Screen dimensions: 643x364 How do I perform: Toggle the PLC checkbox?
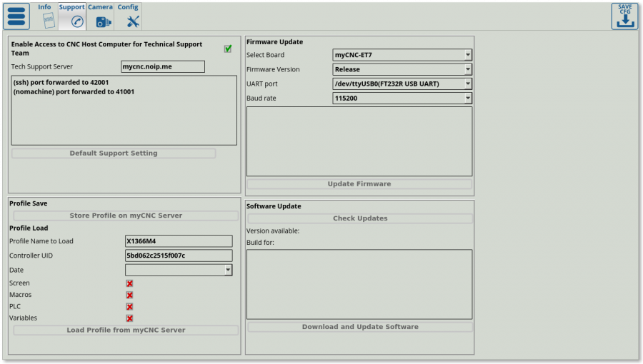(130, 307)
